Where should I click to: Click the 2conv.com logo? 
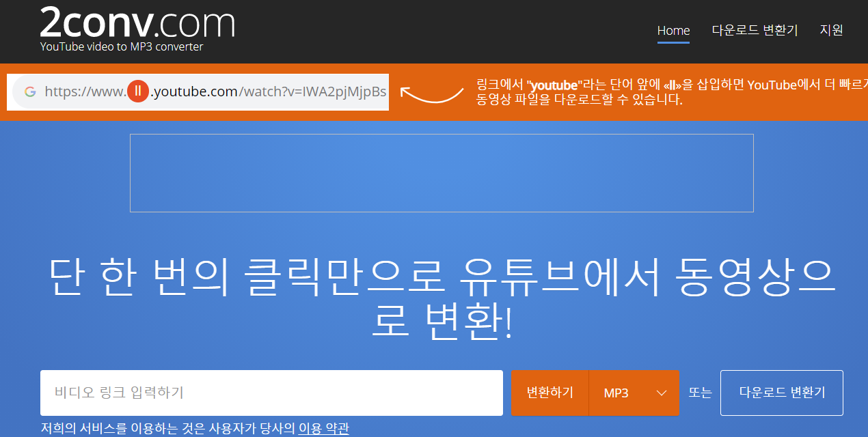137,22
